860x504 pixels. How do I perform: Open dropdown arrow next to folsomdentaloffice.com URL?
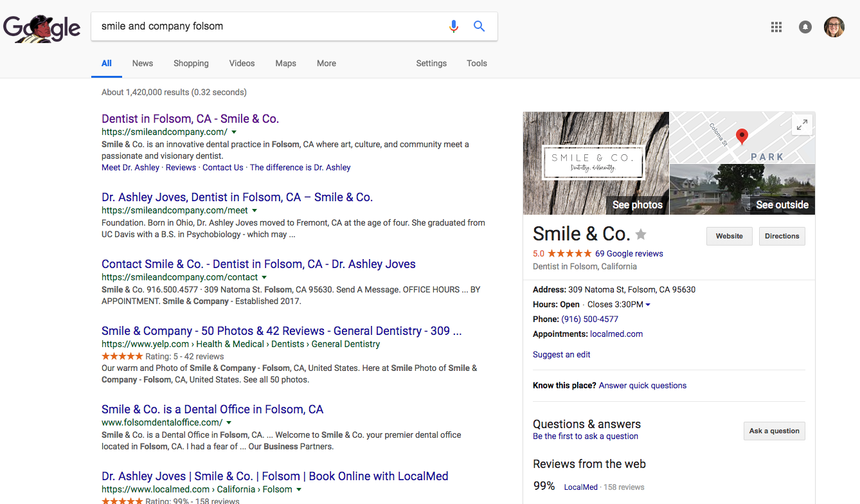click(x=229, y=422)
